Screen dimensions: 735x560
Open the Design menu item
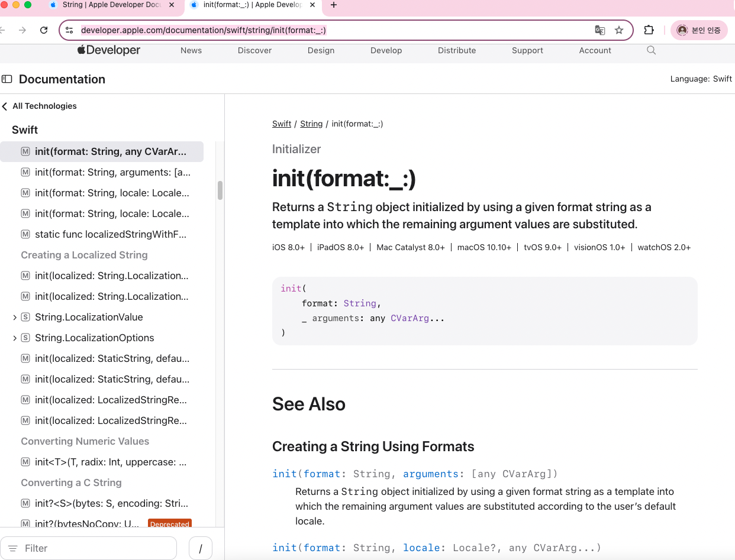(x=321, y=50)
